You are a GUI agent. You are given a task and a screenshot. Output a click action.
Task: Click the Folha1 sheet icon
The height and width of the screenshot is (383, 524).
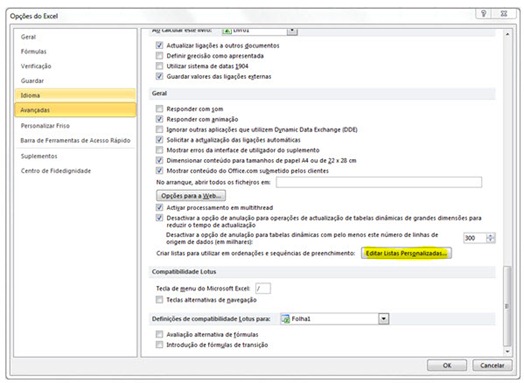(285, 319)
